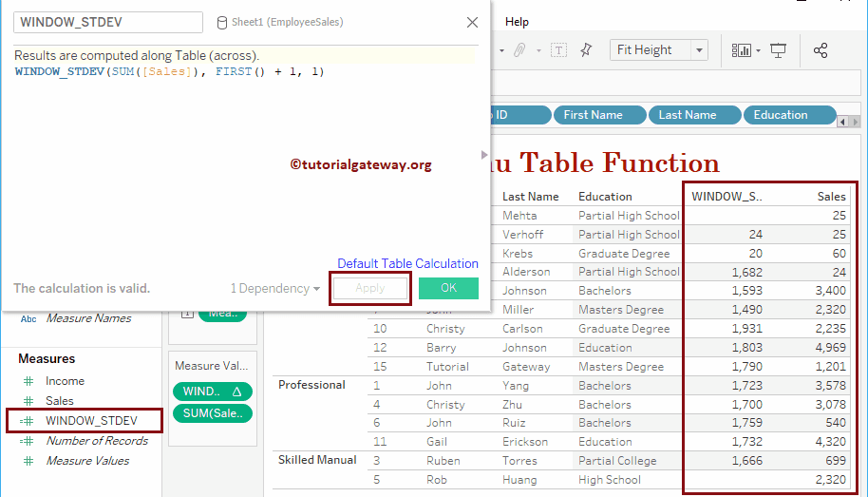
Task: Click the number icon beside Measure Values
Action: (x=28, y=461)
